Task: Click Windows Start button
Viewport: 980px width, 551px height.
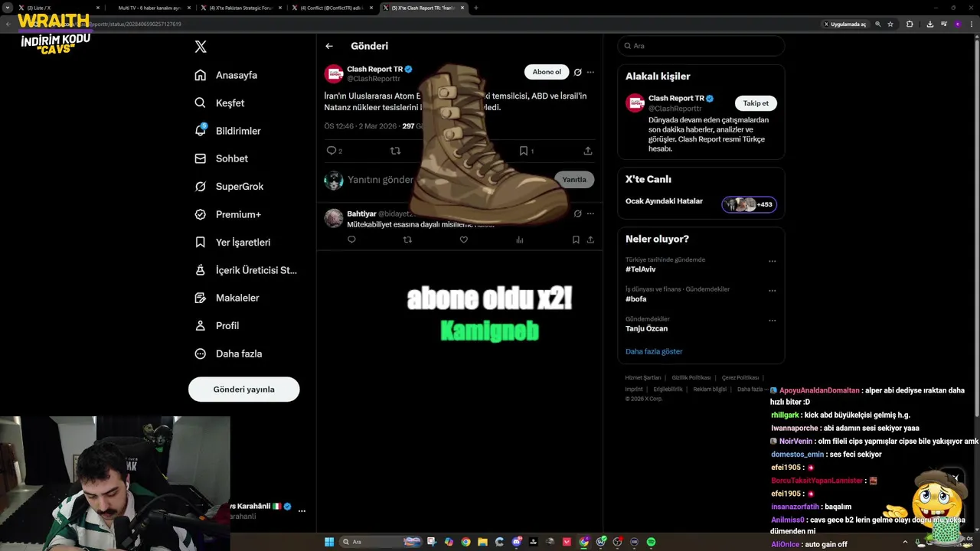Action: pyautogui.click(x=329, y=542)
